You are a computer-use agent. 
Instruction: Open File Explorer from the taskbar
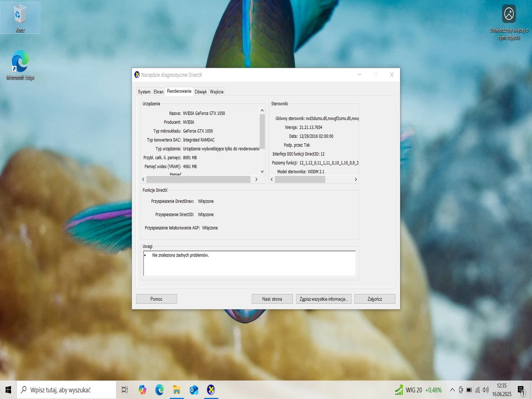tap(177, 389)
